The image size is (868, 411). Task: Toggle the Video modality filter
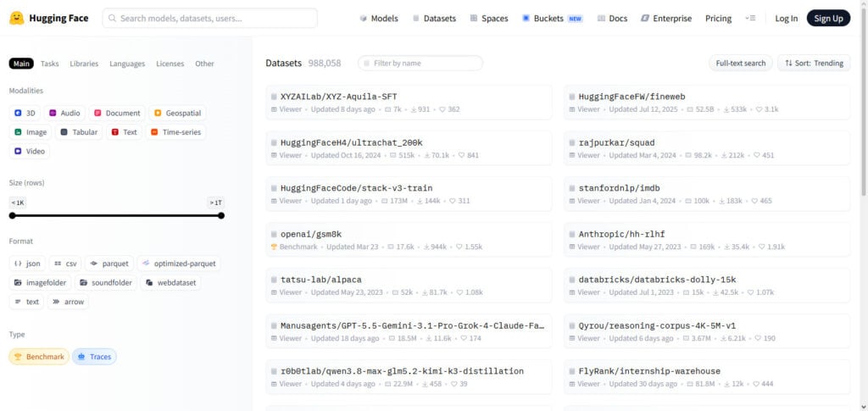click(x=30, y=151)
